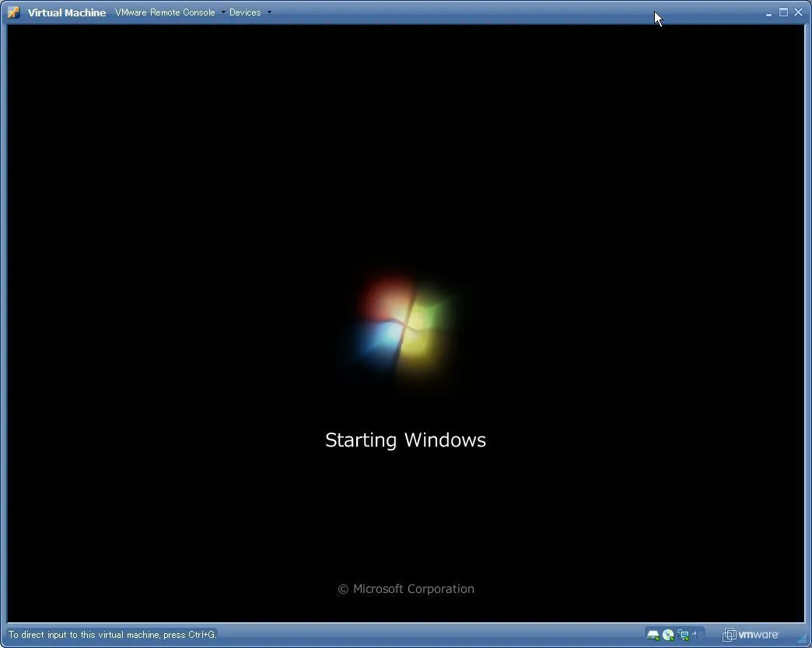
Task: Click the VMware app icon in title bar
Action: pos(13,12)
